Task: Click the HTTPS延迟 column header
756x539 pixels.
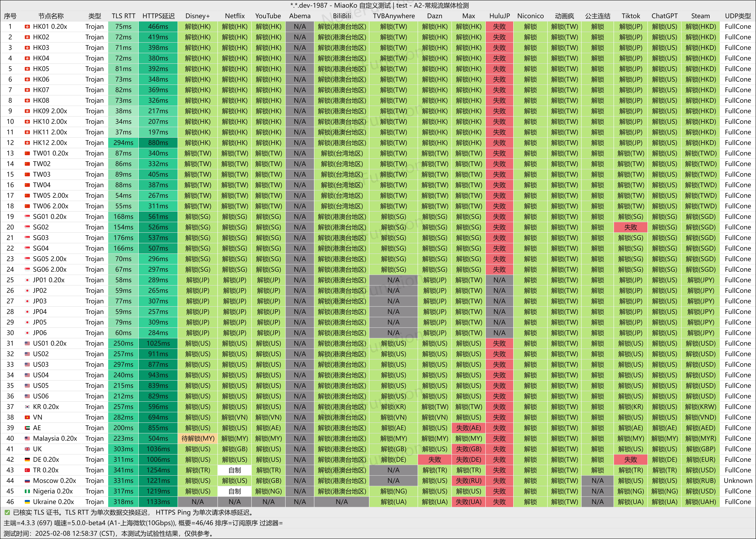Action: click(158, 16)
